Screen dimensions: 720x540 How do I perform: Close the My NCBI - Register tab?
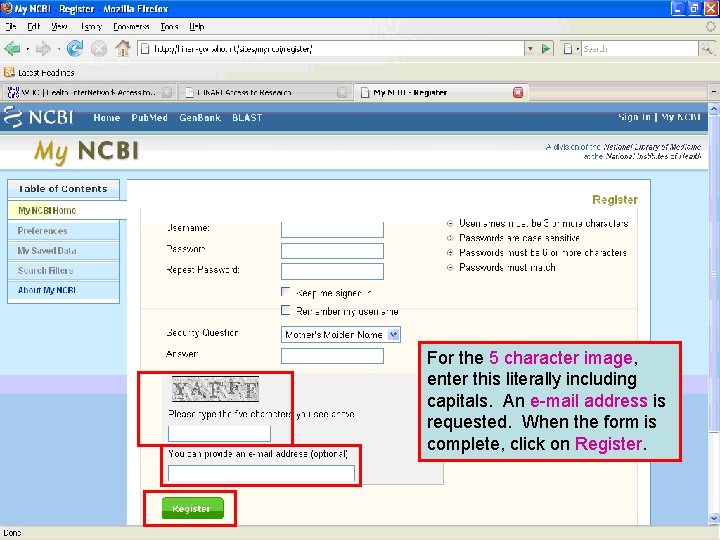click(518, 92)
